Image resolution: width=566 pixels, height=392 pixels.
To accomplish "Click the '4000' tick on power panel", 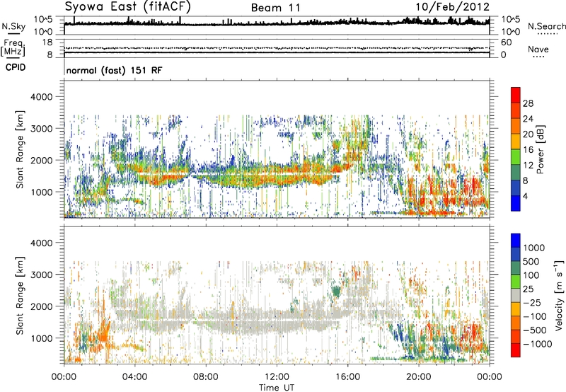I will [x=42, y=97].
